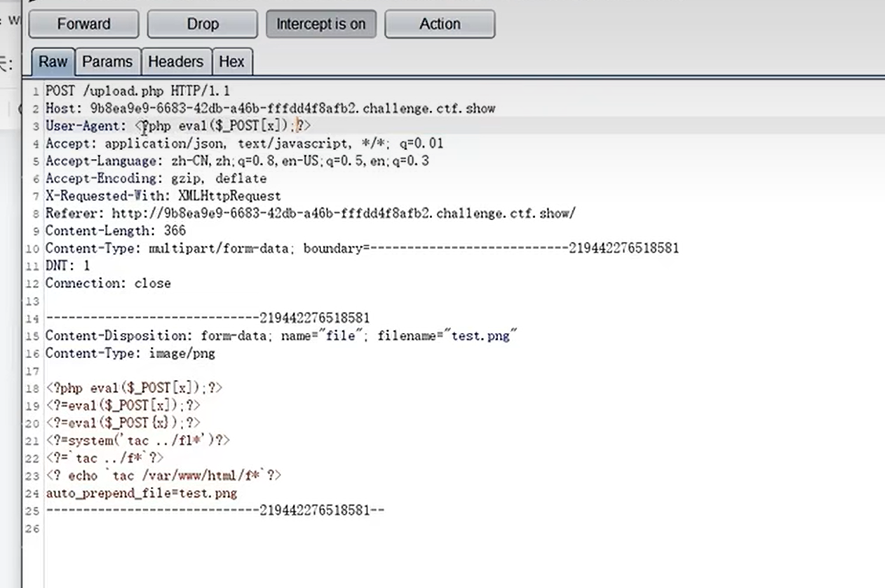Click the empty line 26 in editor
The image size is (885, 588).
pos(463,528)
